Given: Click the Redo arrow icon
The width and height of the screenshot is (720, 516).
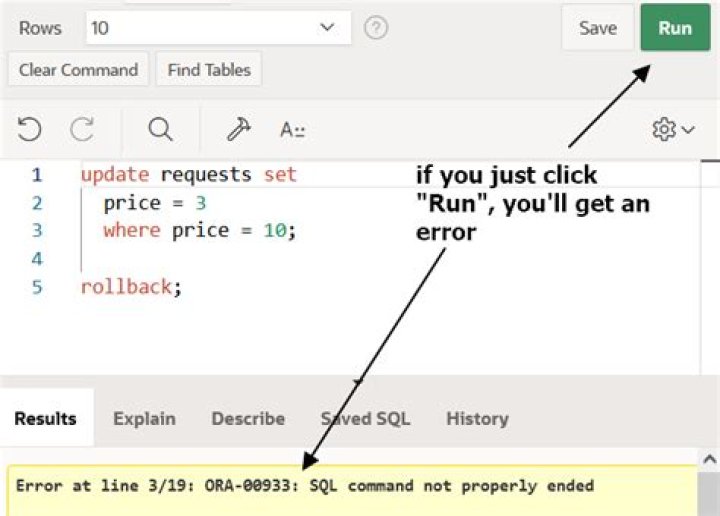Looking at the screenshot, I should tap(82, 129).
